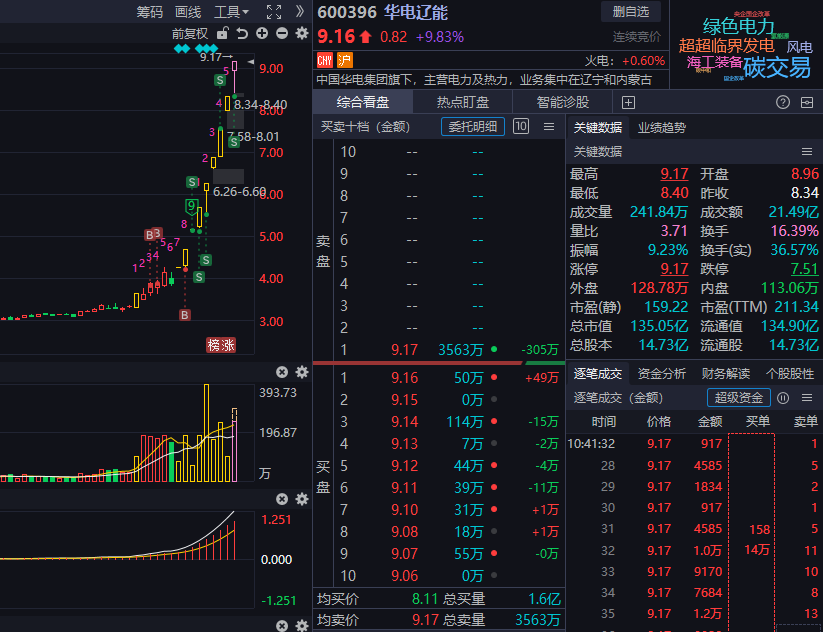Switch to 个股股性 tab
This screenshot has width=823, height=632.
click(x=790, y=374)
